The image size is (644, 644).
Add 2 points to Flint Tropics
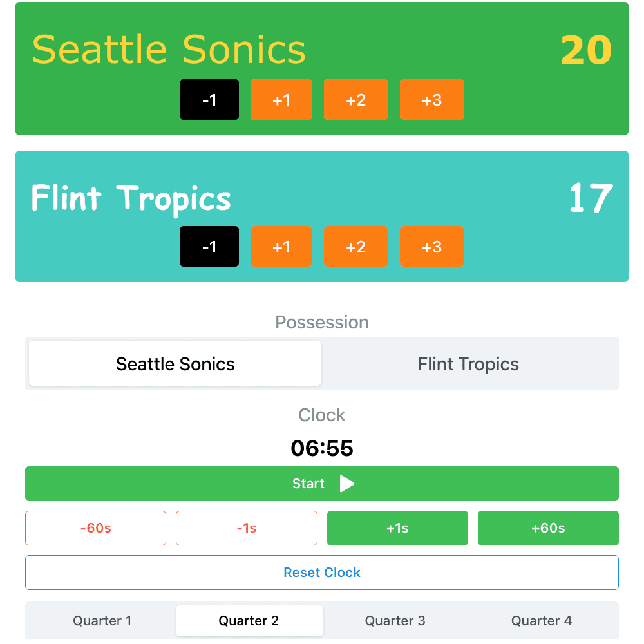pos(356,247)
